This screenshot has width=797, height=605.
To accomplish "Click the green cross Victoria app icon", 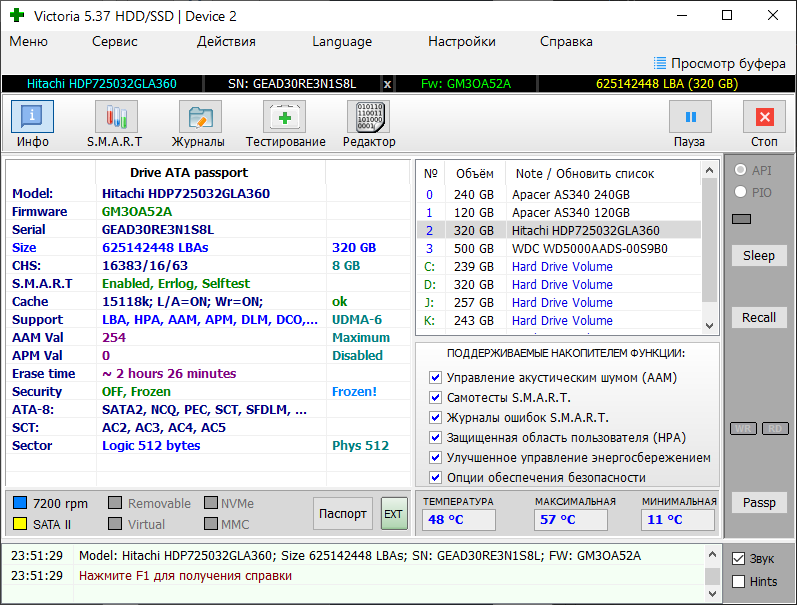I will tap(17, 15).
